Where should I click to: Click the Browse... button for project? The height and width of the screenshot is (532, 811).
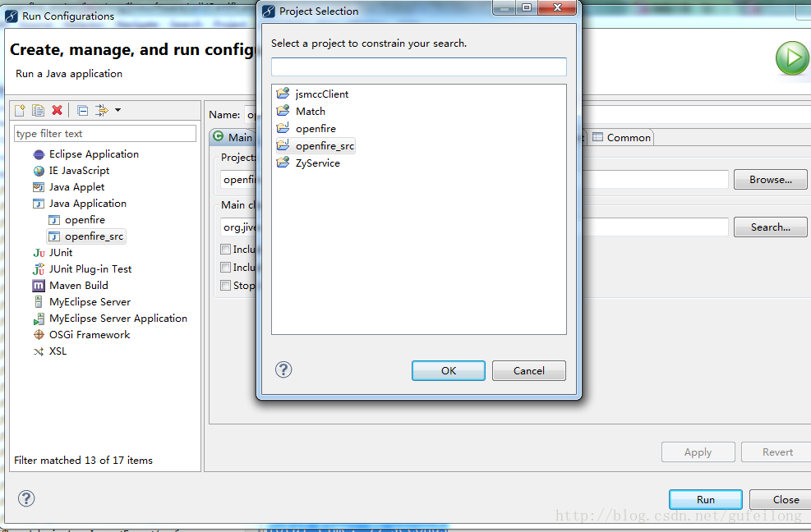(770, 180)
